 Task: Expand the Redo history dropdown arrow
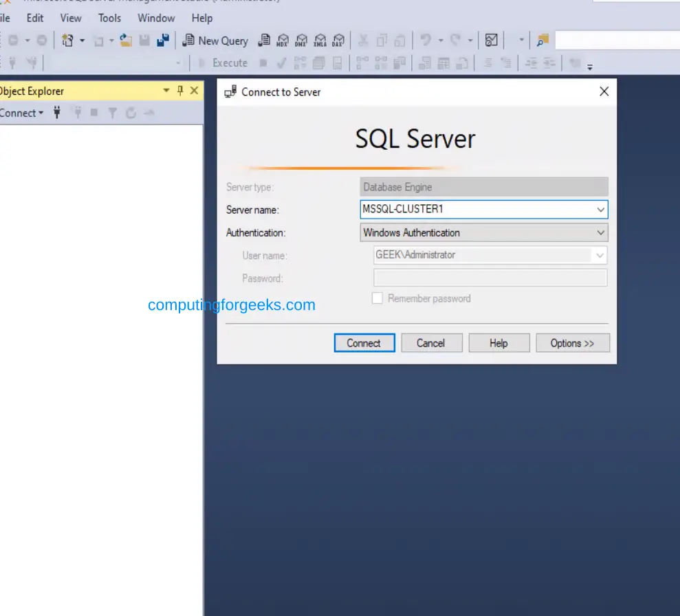click(x=470, y=41)
